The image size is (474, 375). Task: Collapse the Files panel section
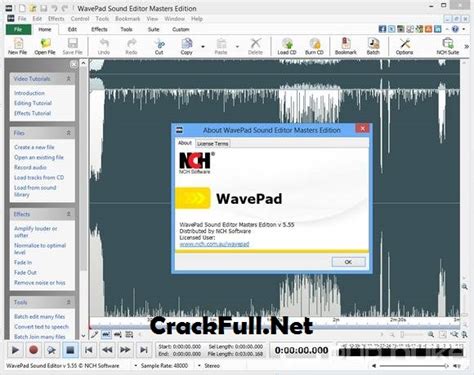click(x=68, y=133)
